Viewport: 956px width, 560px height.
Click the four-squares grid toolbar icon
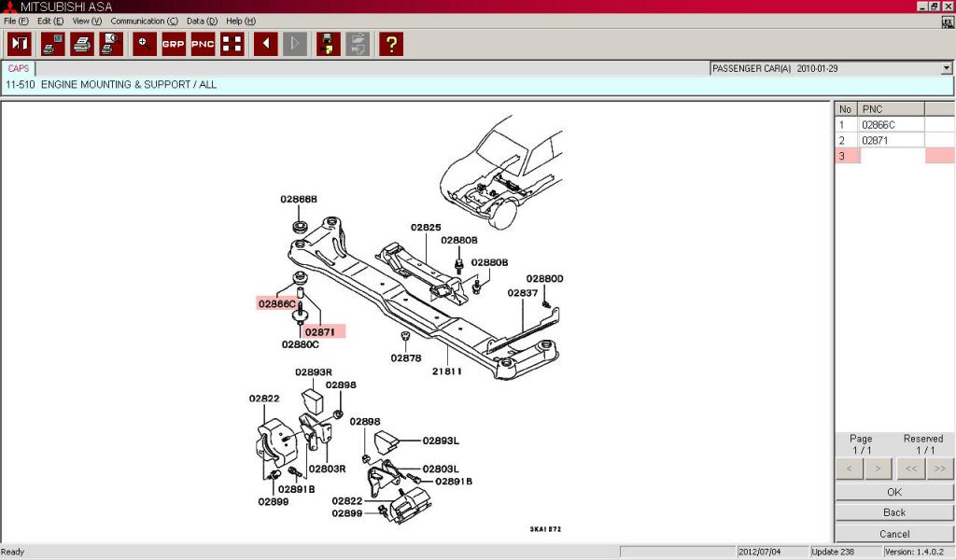(232, 44)
